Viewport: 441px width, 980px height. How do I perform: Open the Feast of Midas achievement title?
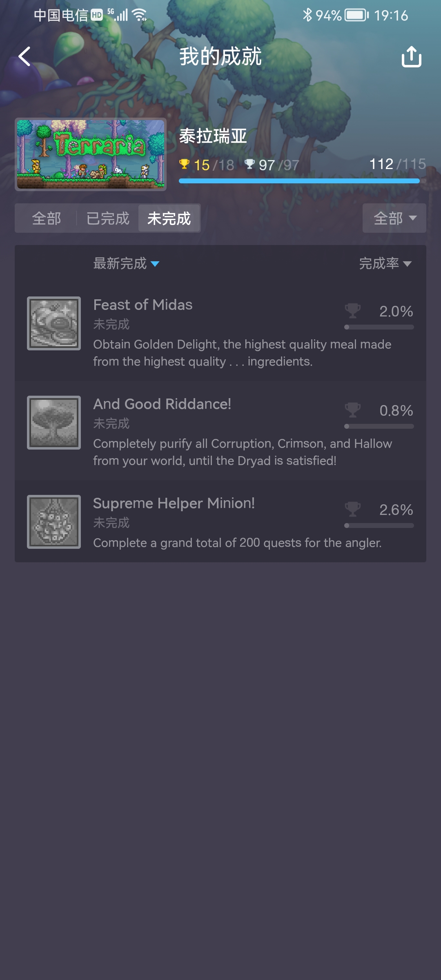tap(143, 305)
